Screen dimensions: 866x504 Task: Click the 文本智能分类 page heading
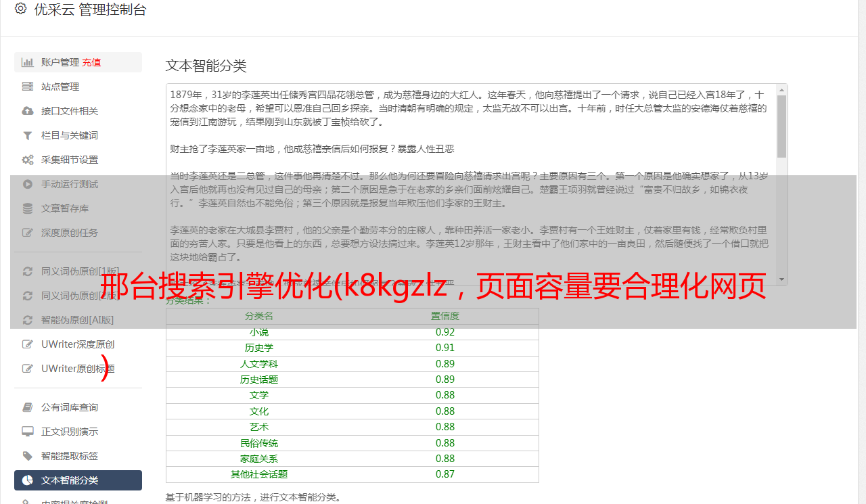[x=206, y=66]
